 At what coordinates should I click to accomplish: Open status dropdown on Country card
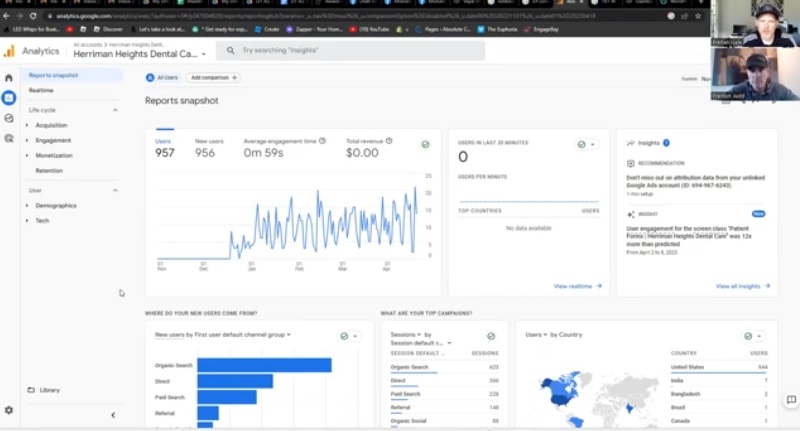coord(759,336)
